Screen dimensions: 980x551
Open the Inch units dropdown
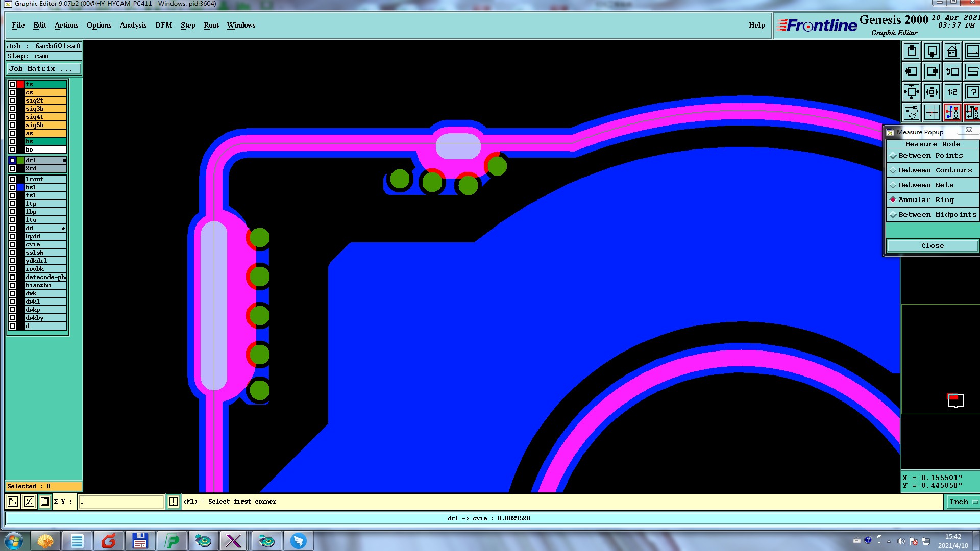(x=963, y=502)
